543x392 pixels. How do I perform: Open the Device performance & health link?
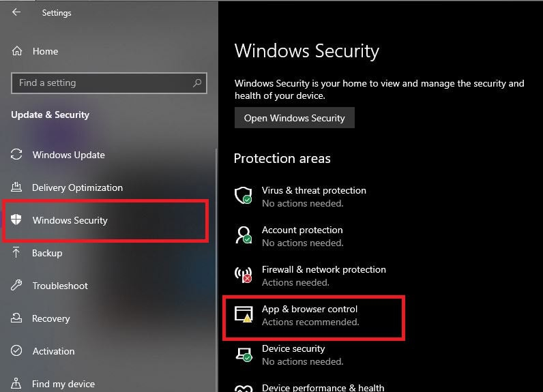tap(323, 388)
